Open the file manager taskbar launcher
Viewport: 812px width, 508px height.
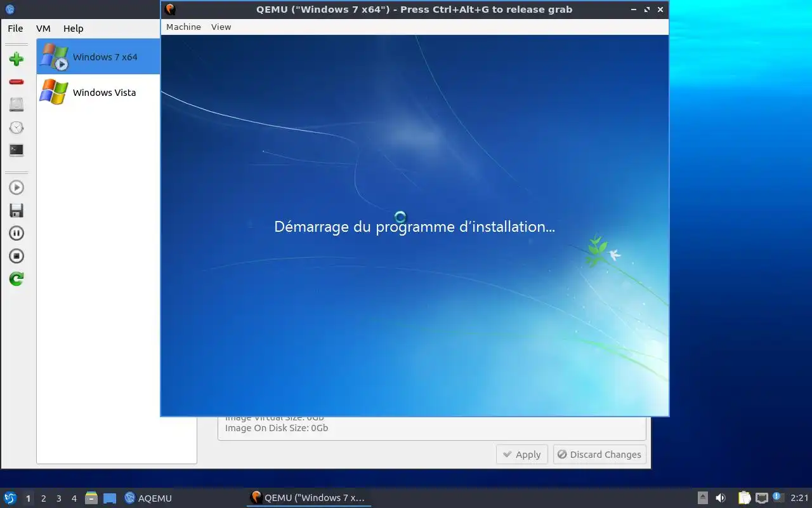tap(91, 498)
